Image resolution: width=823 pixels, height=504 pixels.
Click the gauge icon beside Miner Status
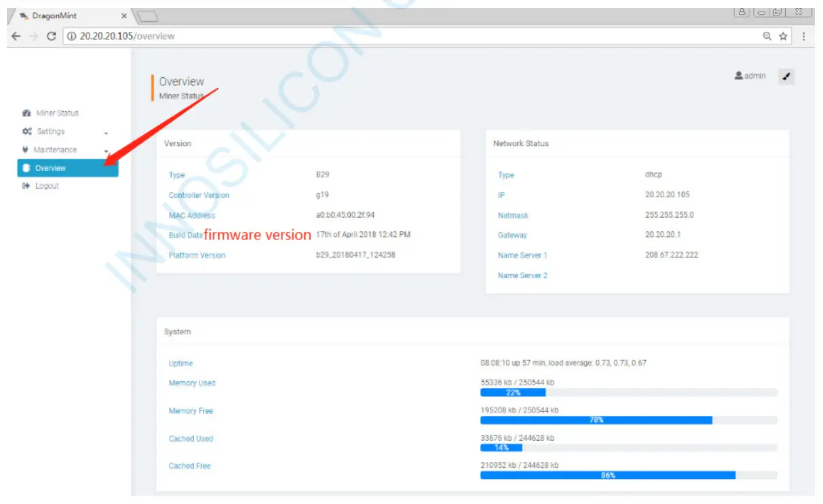28,113
